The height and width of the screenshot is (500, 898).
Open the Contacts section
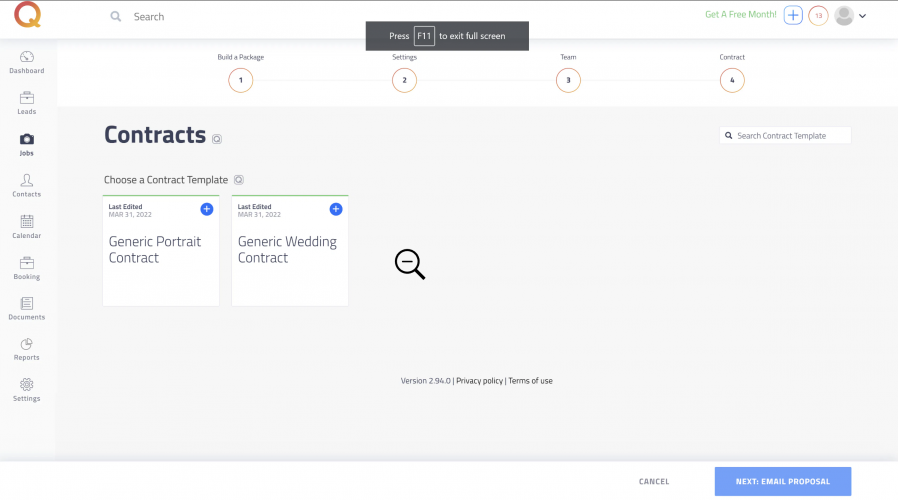tap(27, 185)
